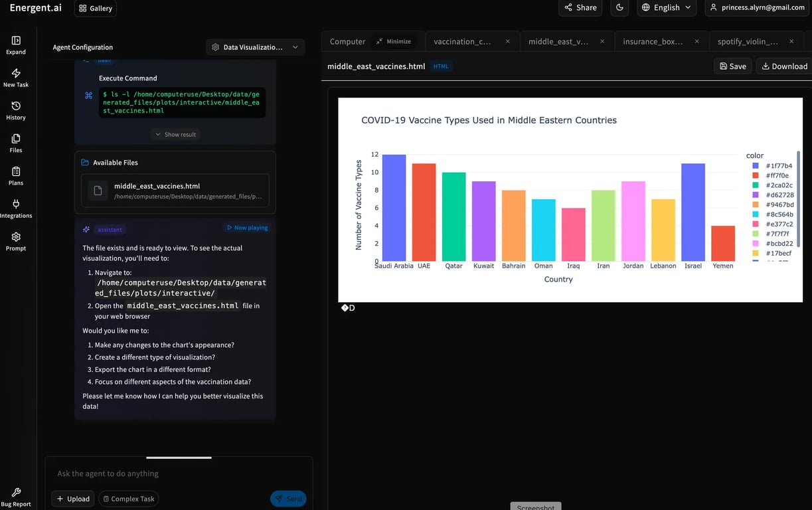Click the Yemen bar in chart
The height and width of the screenshot is (510, 812).
723,244
